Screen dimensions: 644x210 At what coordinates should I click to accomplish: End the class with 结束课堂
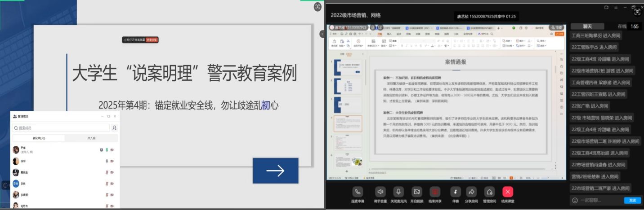508,192
